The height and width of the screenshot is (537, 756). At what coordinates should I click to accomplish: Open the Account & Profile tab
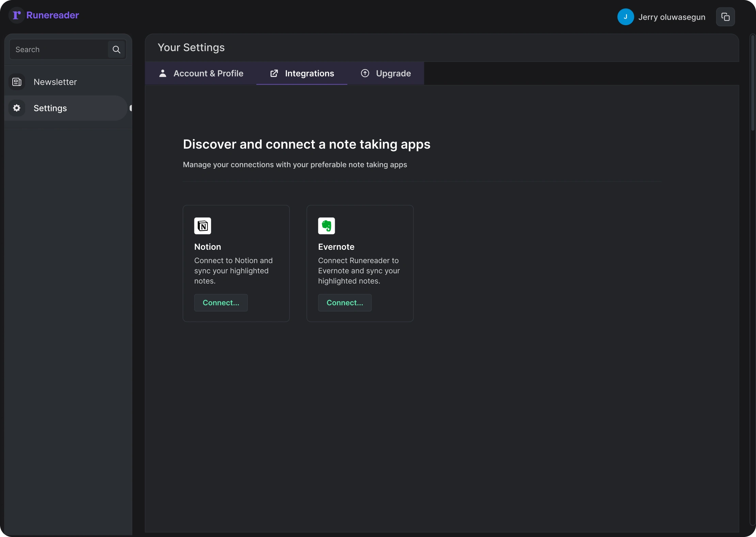pyautogui.click(x=201, y=74)
